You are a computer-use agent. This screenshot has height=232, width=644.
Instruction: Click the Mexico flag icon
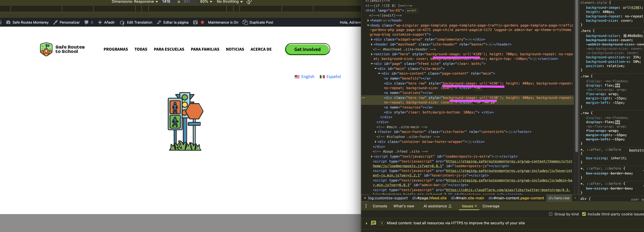(x=322, y=77)
